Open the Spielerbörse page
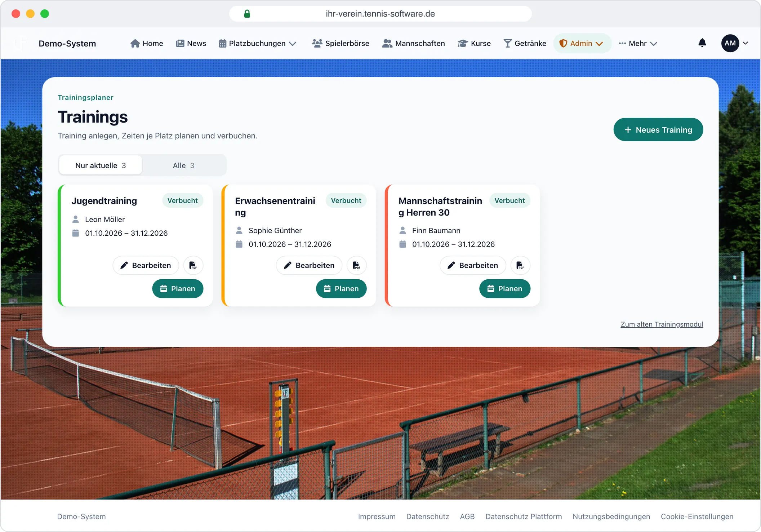 [x=341, y=43]
